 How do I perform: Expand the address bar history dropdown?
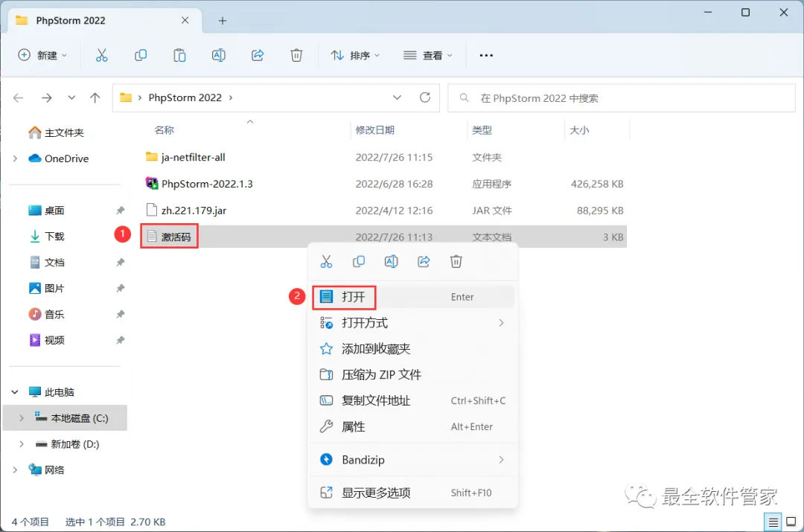[x=397, y=97]
